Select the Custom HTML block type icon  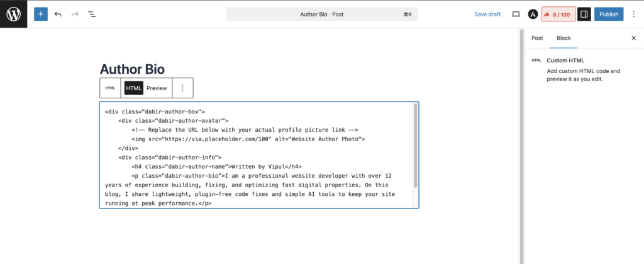point(110,88)
